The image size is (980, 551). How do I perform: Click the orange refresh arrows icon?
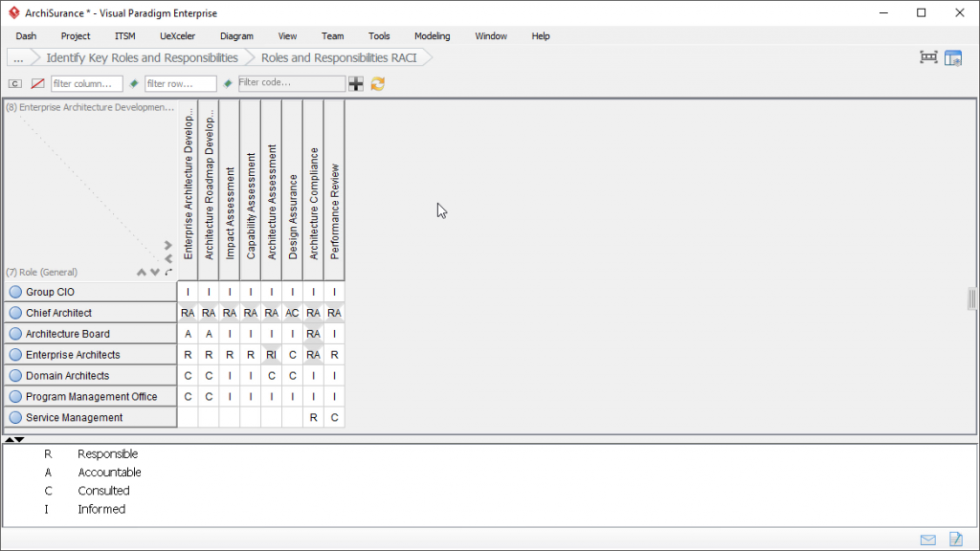378,84
